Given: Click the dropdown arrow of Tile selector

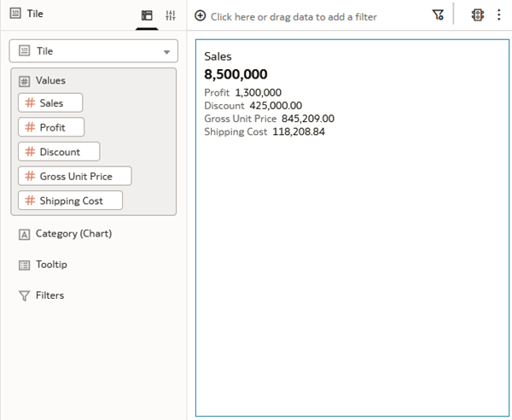Looking at the screenshot, I should tap(166, 52).
